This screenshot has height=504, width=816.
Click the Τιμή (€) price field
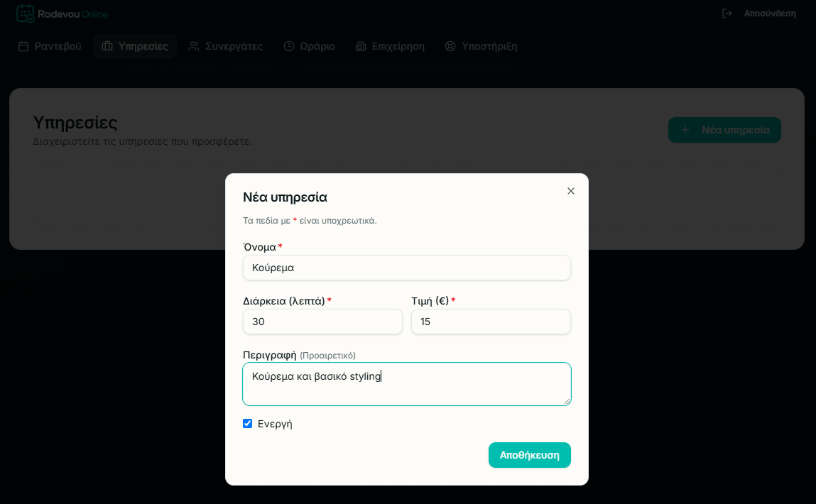[x=491, y=322]
